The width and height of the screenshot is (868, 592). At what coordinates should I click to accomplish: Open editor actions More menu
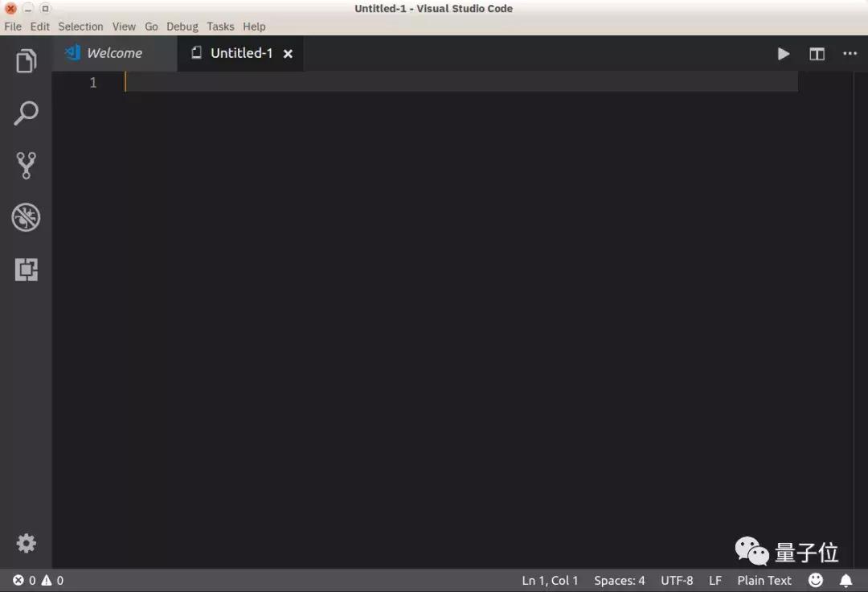(850, 53)
